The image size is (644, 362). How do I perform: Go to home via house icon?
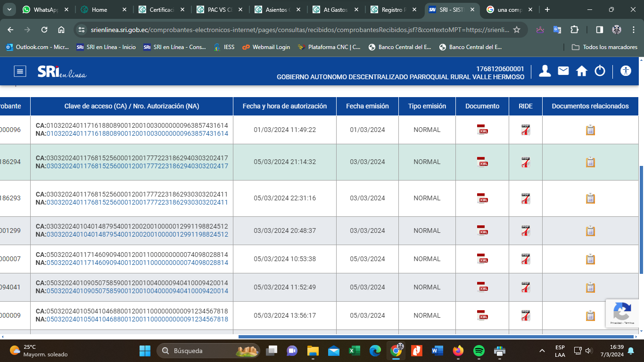[582, 71]
